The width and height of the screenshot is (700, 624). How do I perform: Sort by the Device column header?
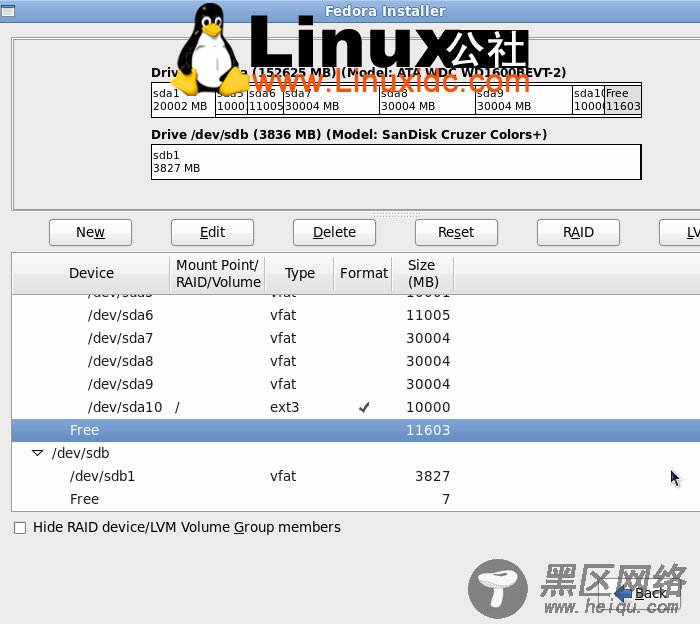click(91, 273)
